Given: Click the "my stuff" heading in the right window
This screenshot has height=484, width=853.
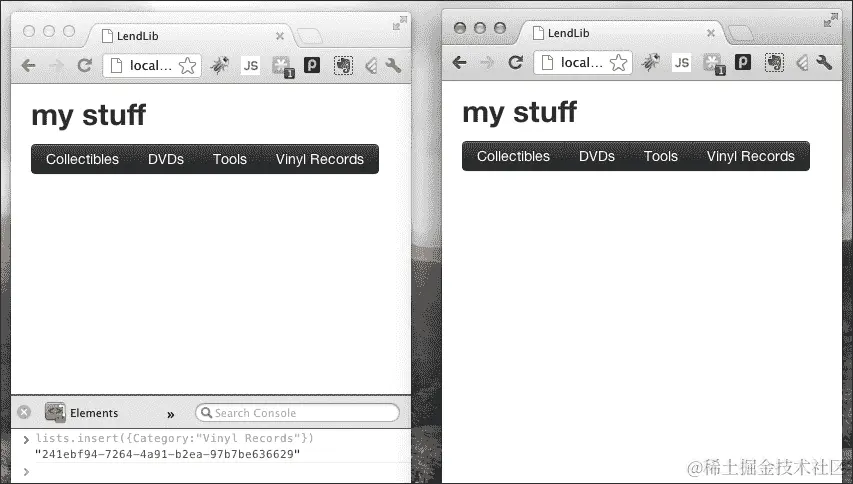Looking at the screenshot, I should tap(520, 113).
